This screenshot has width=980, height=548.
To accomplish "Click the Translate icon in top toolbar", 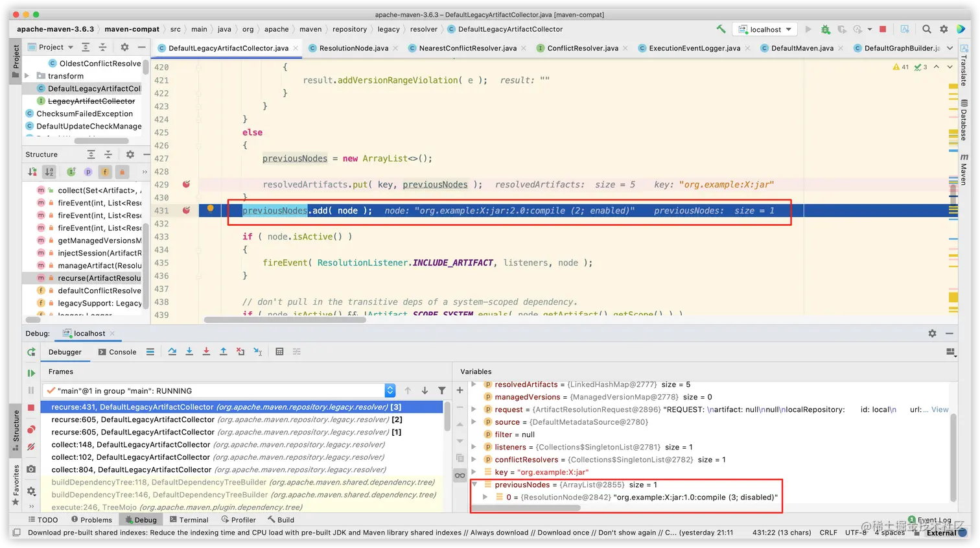I will pos(905,29).
